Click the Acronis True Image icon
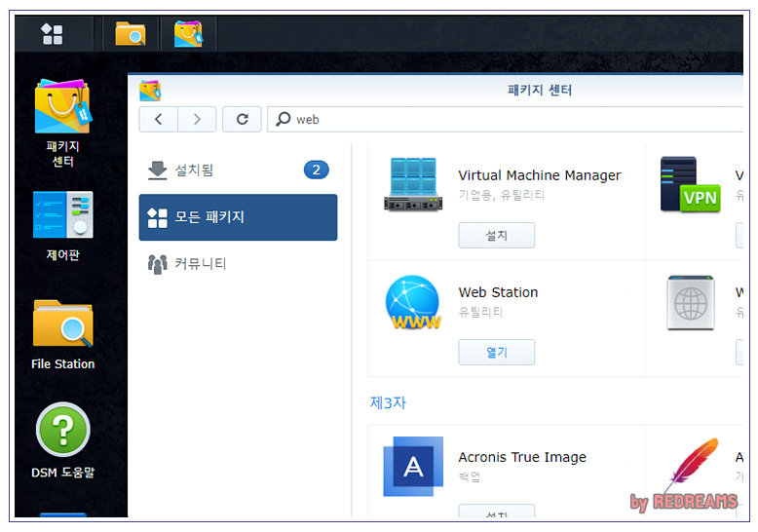 coord(413,466)
